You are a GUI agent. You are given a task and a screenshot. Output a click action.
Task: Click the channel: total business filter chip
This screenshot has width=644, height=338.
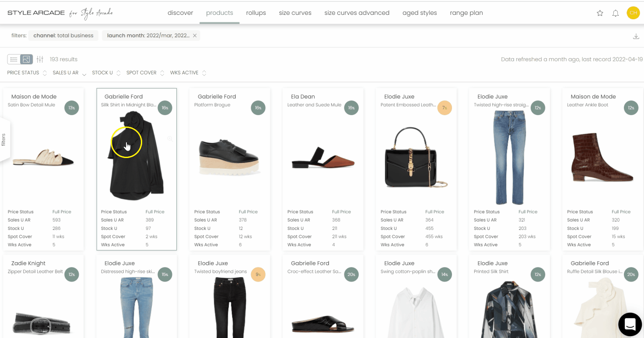click(63, 35)
